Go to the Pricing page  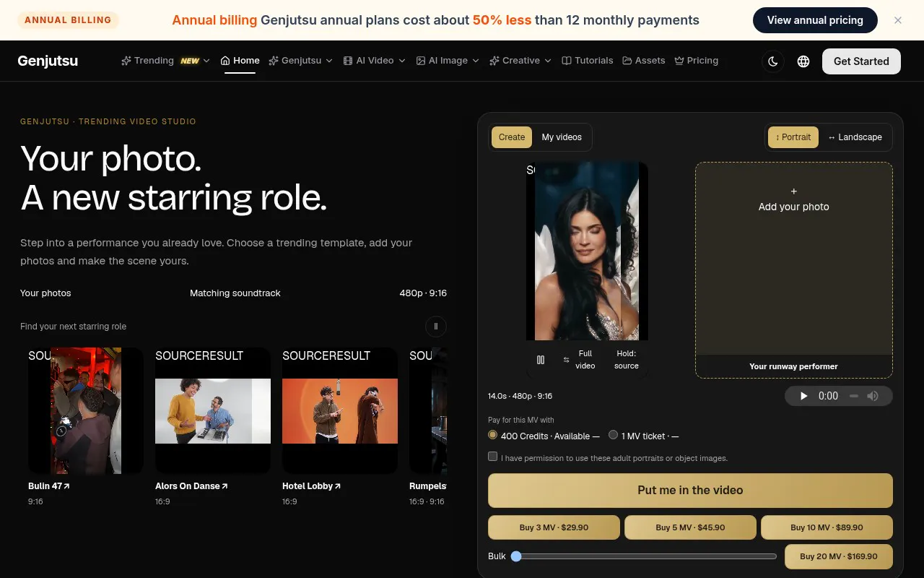[x=697, y=61]
